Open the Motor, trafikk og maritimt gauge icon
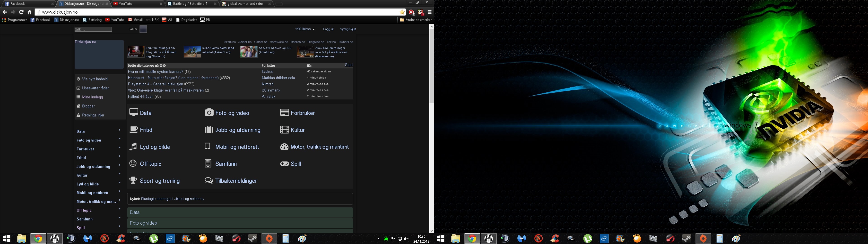868x244 pixels. point(284,147)
